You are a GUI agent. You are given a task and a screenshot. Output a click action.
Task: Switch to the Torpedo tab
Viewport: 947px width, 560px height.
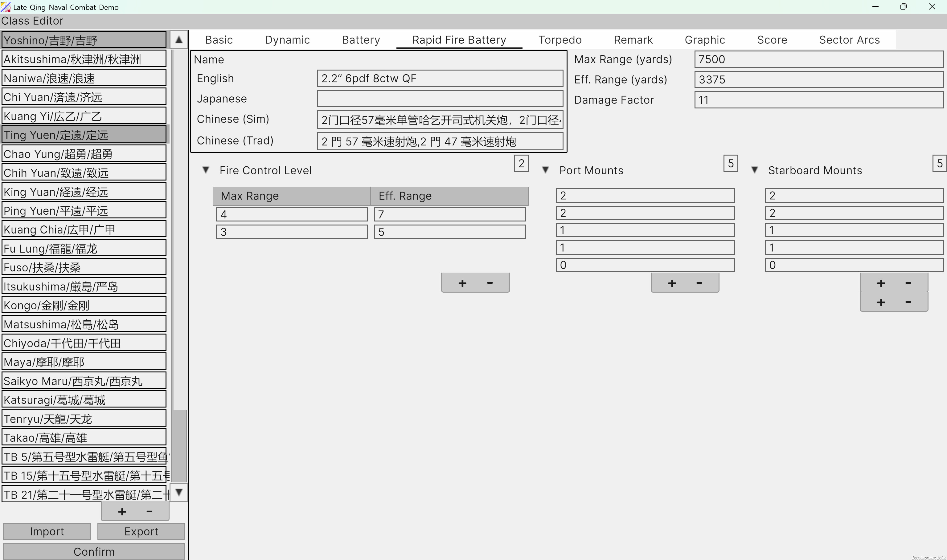coord(560,40)
